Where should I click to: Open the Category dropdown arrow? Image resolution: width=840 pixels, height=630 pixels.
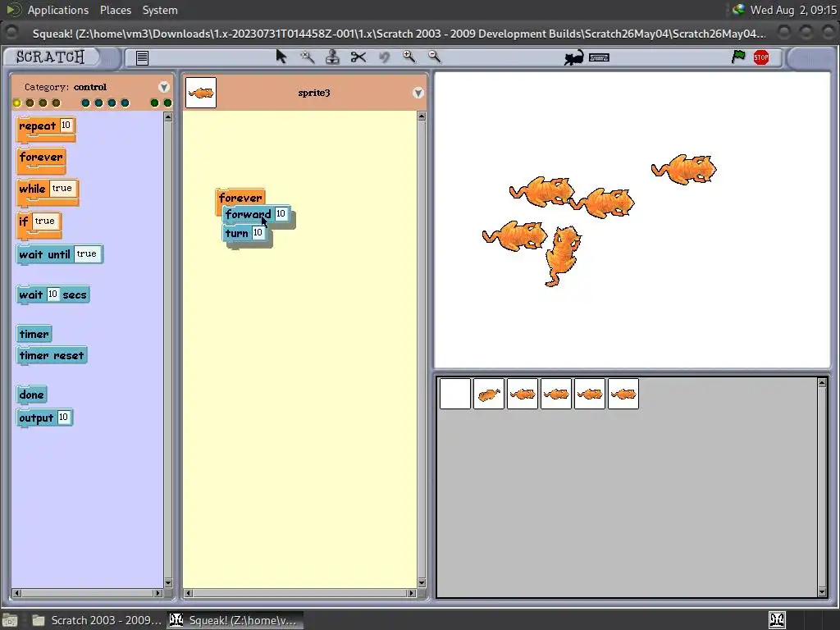[x=164, y=87]
